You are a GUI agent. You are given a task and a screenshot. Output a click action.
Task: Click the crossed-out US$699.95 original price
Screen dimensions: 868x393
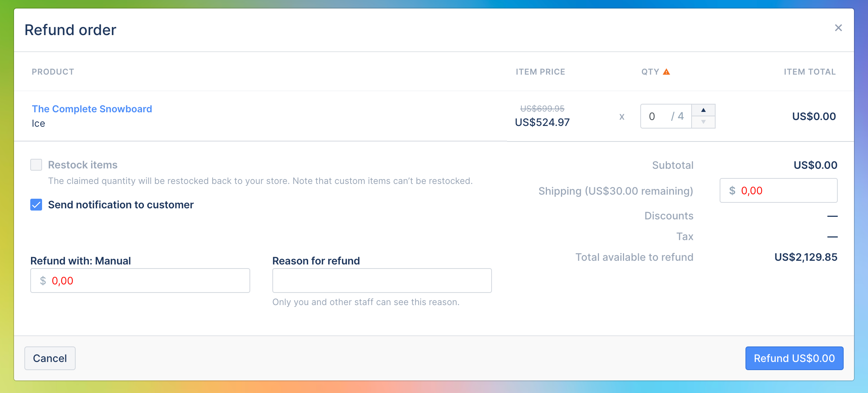542,109
